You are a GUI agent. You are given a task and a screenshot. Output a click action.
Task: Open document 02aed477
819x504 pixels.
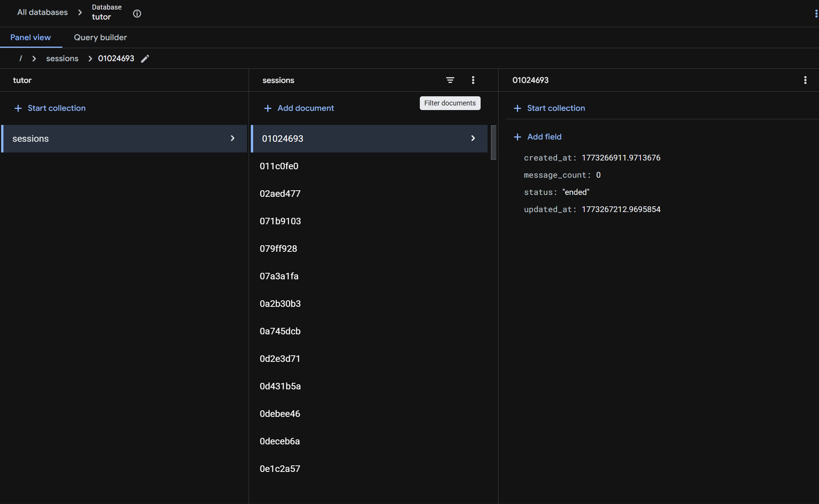pyautogui.click(x=280, y=194)
